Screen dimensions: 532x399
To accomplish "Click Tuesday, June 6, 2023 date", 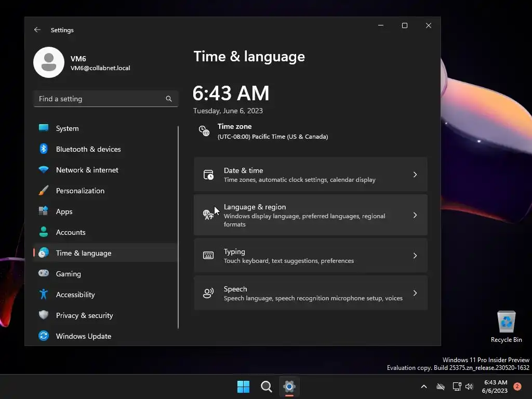I will tap(228, 111).
